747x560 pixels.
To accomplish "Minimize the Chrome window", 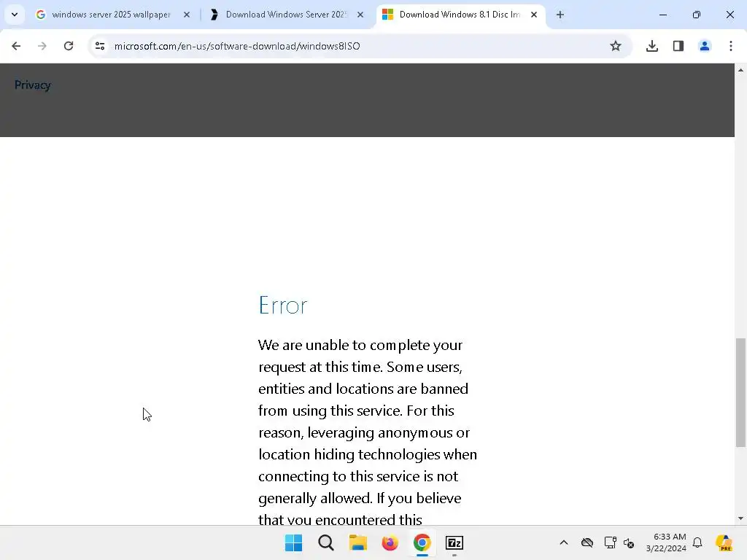I will pyautogui.click(x=662, y=15).
